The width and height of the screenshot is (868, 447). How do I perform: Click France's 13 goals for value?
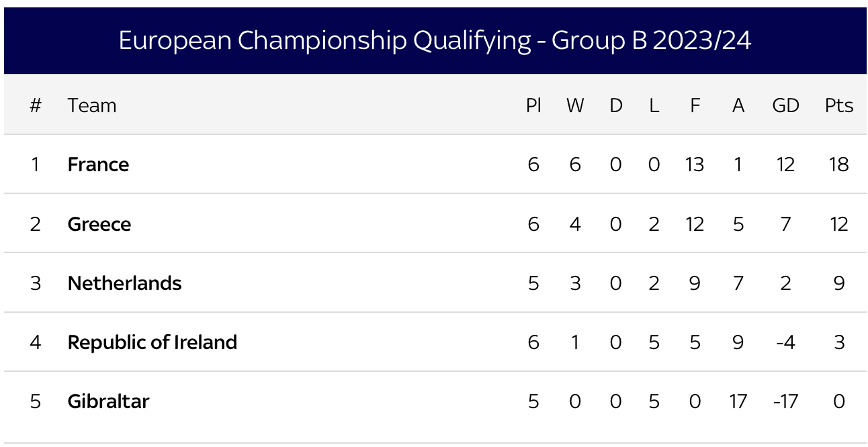point(695,164)
